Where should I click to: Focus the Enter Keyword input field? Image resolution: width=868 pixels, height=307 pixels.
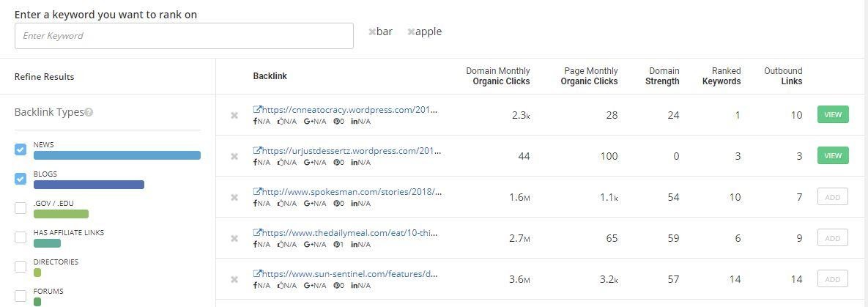point(184,35)
